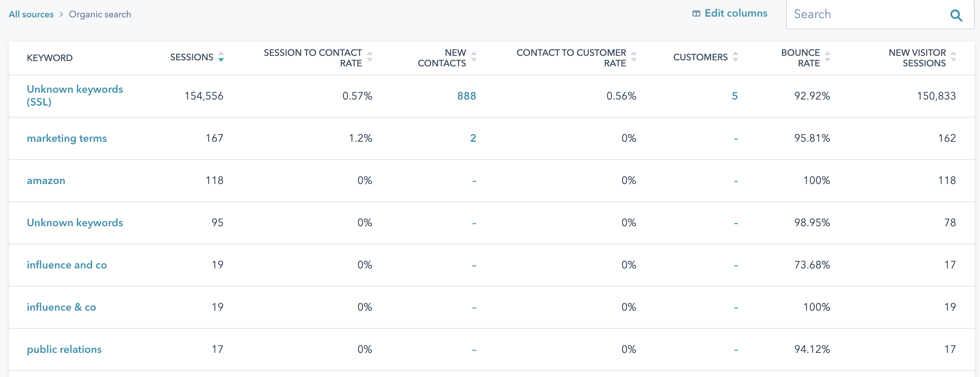The image size is (980, 377).
Task: Click the search magnifier icon
Action: [x=956, y=15]
